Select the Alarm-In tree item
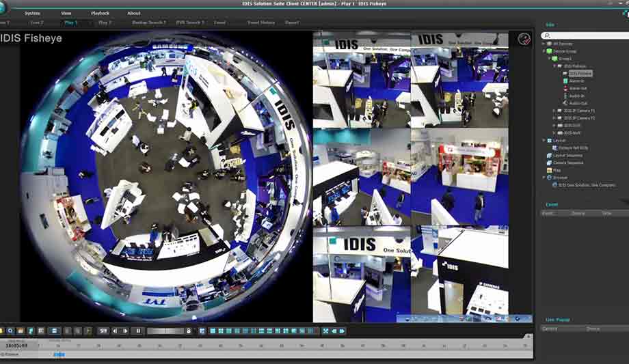 [577, 81]
